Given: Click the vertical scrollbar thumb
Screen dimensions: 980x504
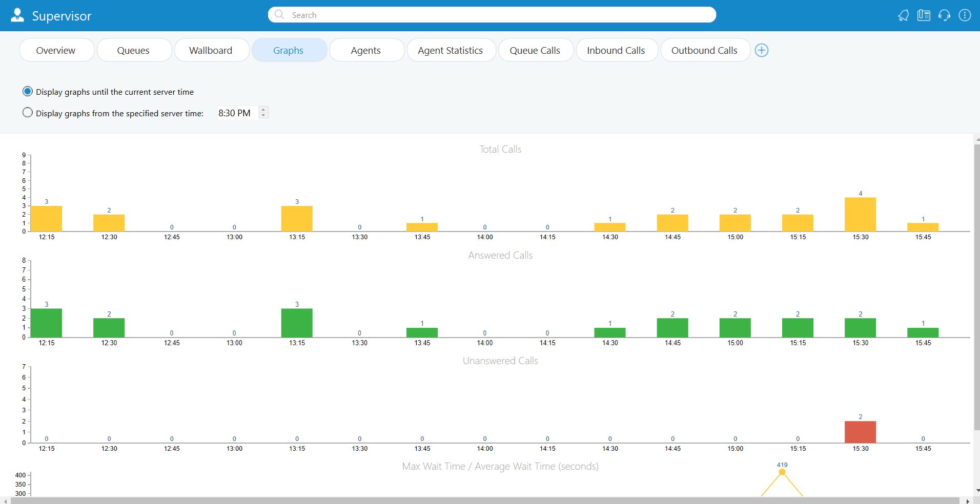Looking at the screenshot, I should [977, 287].
